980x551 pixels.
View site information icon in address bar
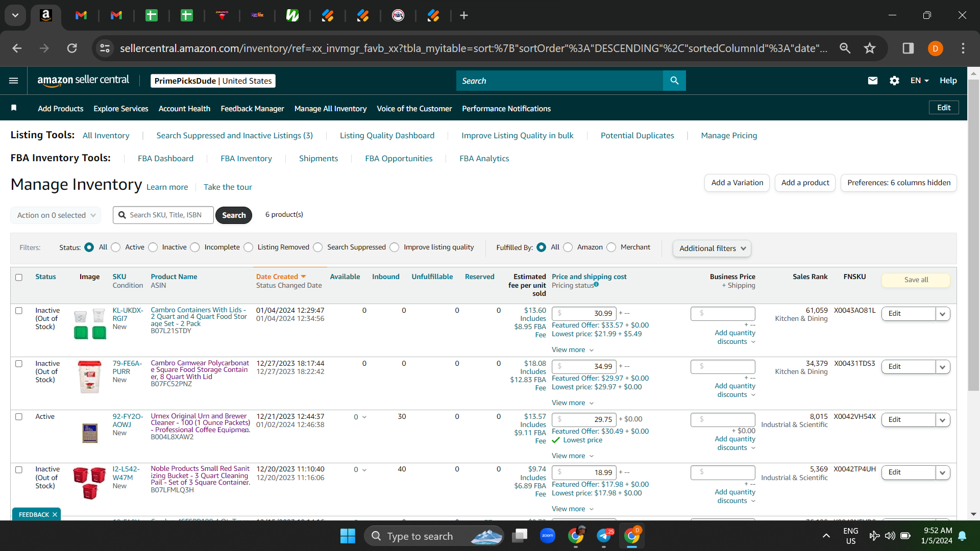pyautogui.click(x=105, y=48)
